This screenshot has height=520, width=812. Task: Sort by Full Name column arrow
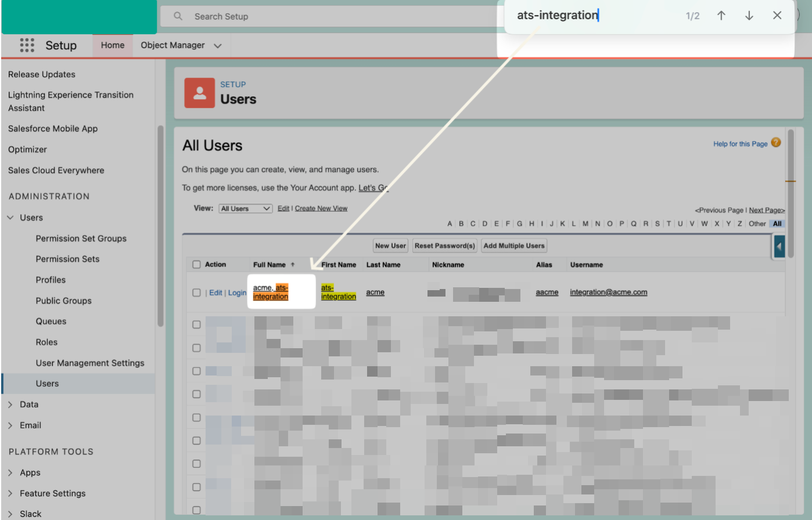293,265
